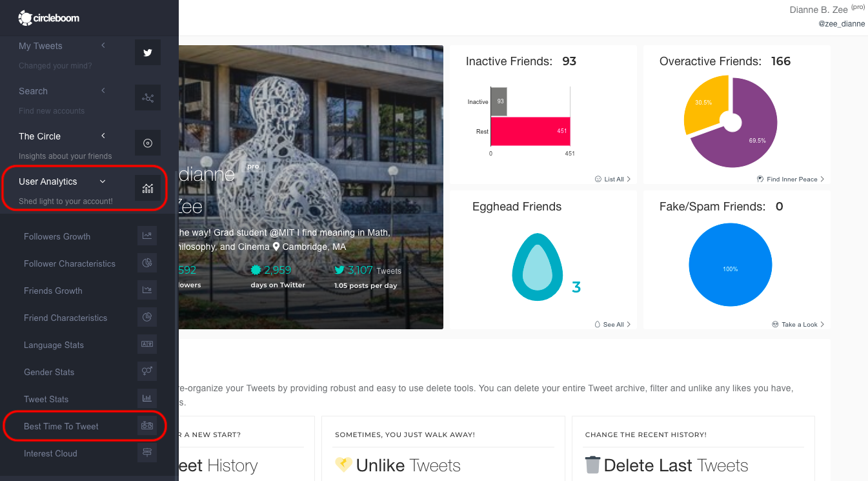
Task: Click the pro badge on the profile
Action: [x=253, y=166]
